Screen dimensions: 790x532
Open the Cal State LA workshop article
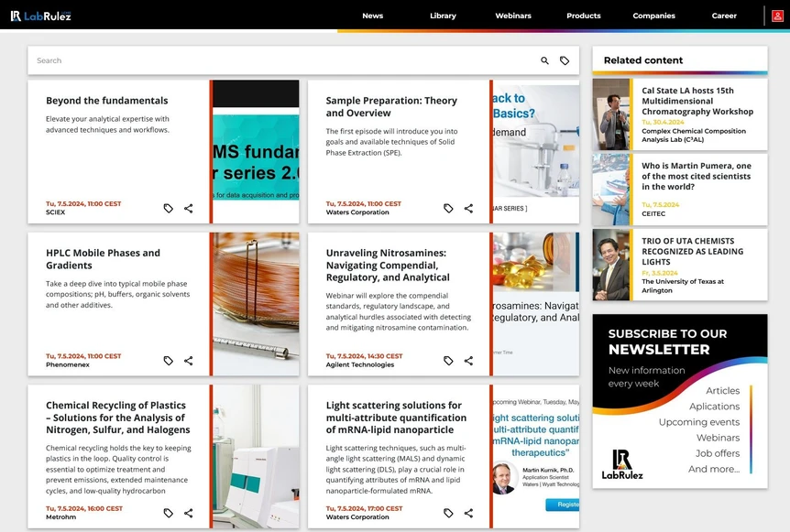[697, 101]
